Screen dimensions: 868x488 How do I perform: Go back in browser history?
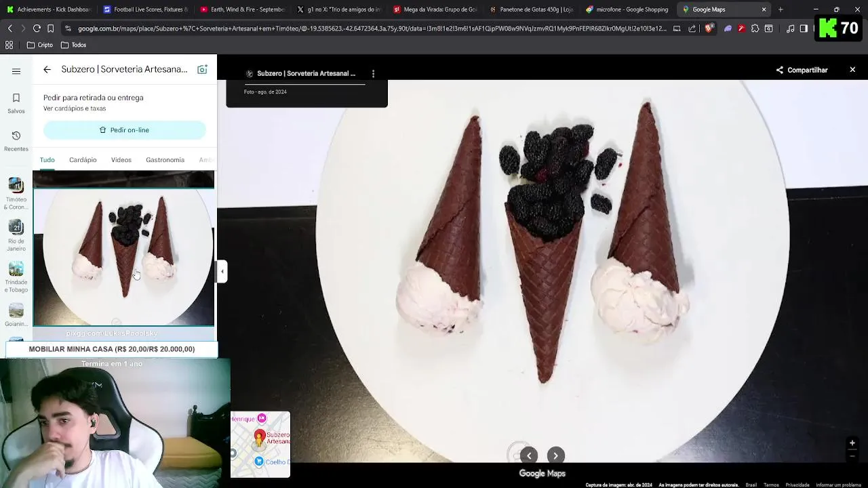point(9,28)
